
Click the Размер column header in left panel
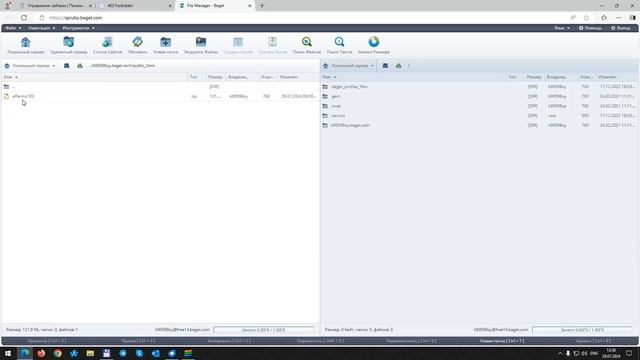[215, 77]
